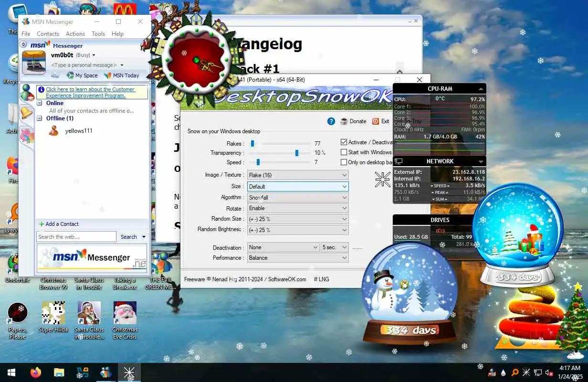
Task: Open the alerts bell tab in MSN sidebar
Action: (26, 113)
